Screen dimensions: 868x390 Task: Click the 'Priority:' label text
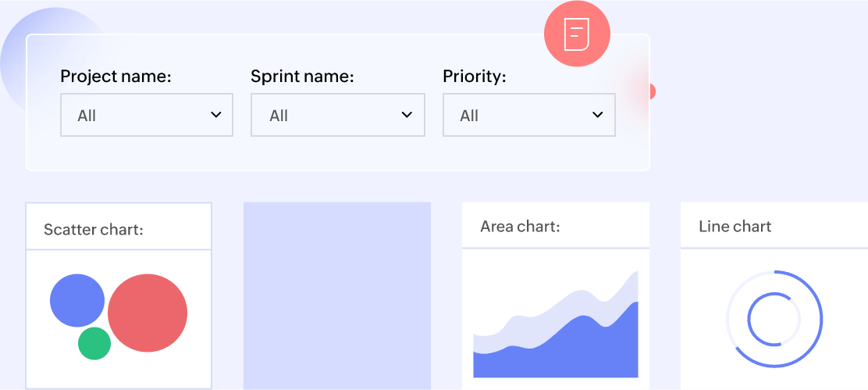475,77
